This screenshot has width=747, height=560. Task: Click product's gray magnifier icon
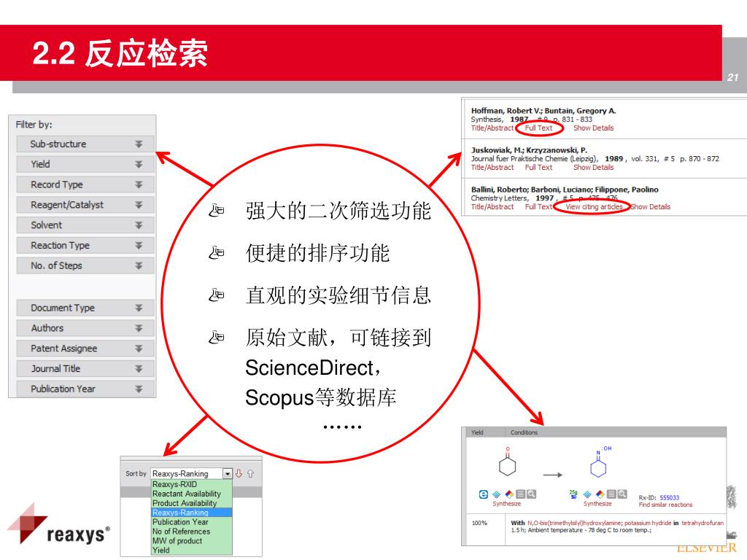(622, 494)
